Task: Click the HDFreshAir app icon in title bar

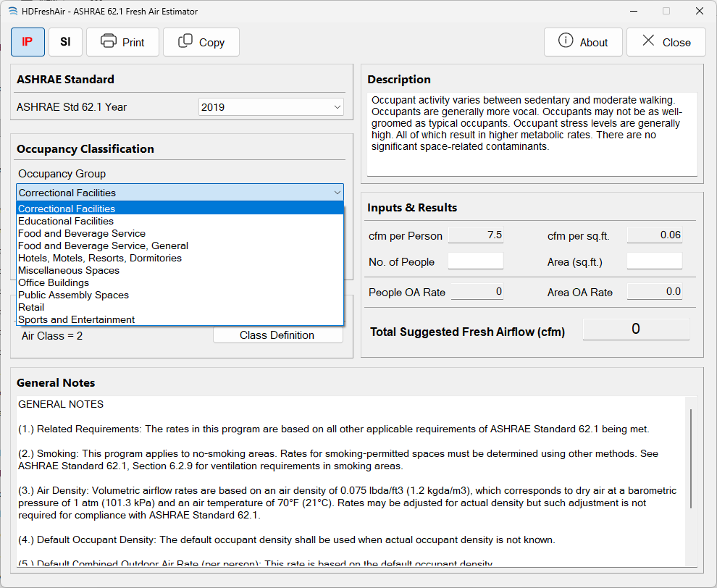Action: [13, 11]
